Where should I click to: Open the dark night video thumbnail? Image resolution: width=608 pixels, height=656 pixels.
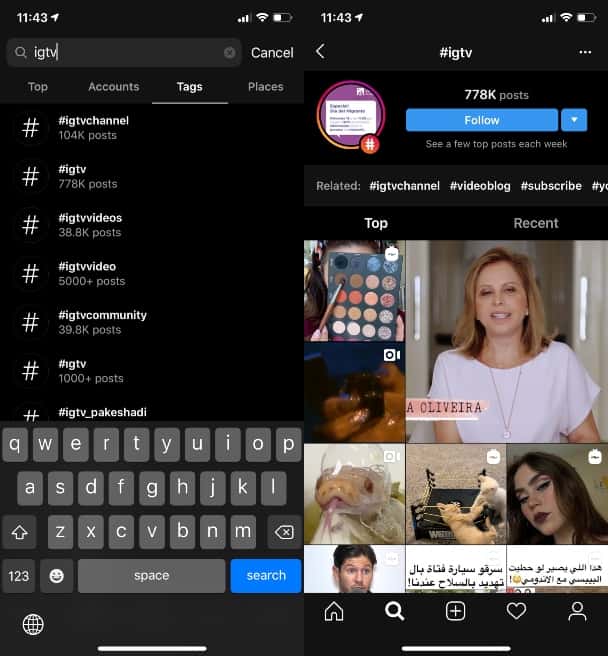pos(354,392)
